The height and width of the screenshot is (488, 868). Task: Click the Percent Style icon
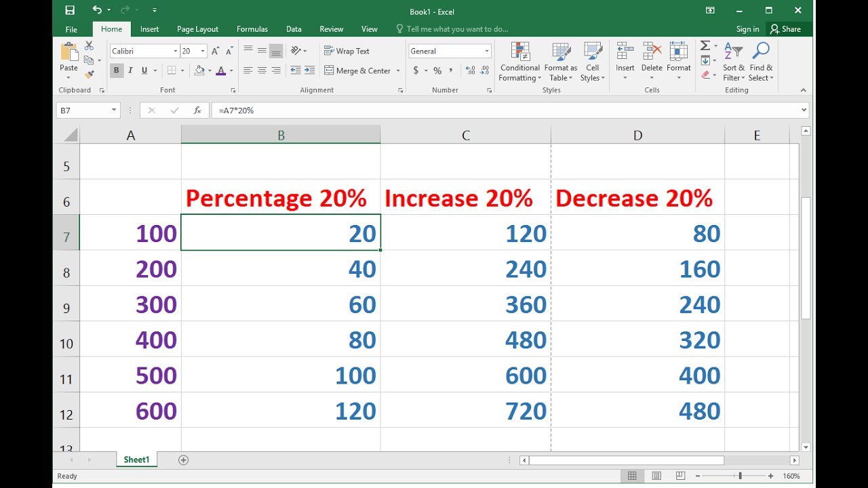point(437,70)
